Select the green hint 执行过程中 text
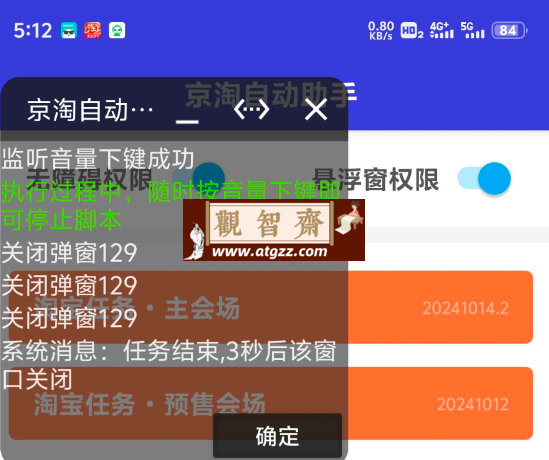The image size is (549, 460). (171, 206)
